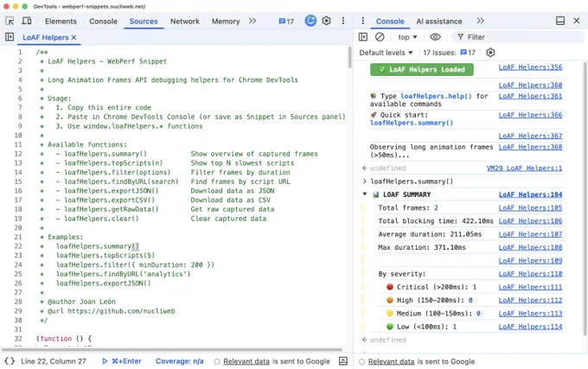Click the prompt chevron beside loafHelpers.summary()
The height and width of the screenshot is (369, 588).
365,181
